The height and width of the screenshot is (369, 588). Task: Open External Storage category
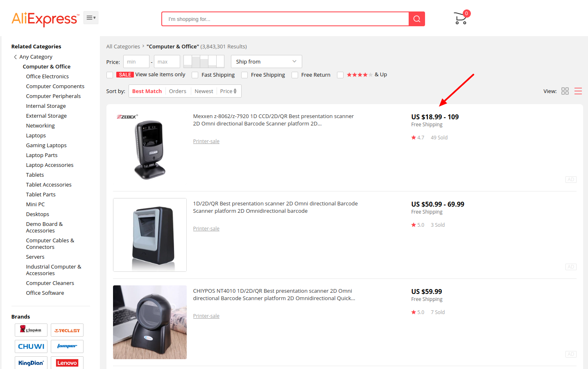click(46, 116)
